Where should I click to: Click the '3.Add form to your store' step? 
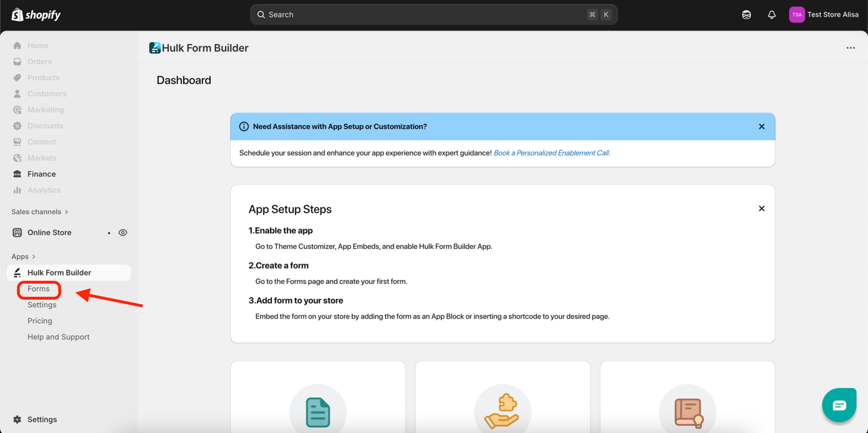tap(295, 300)
